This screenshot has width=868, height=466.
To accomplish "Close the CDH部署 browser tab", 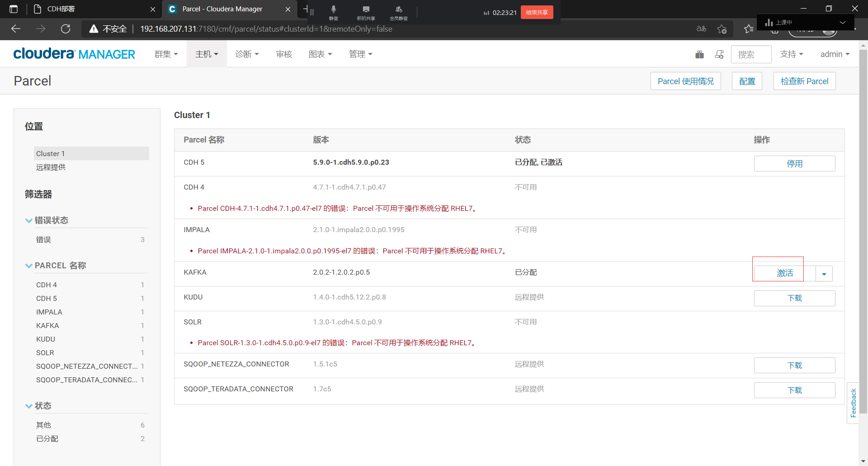I will coord(153,9).
